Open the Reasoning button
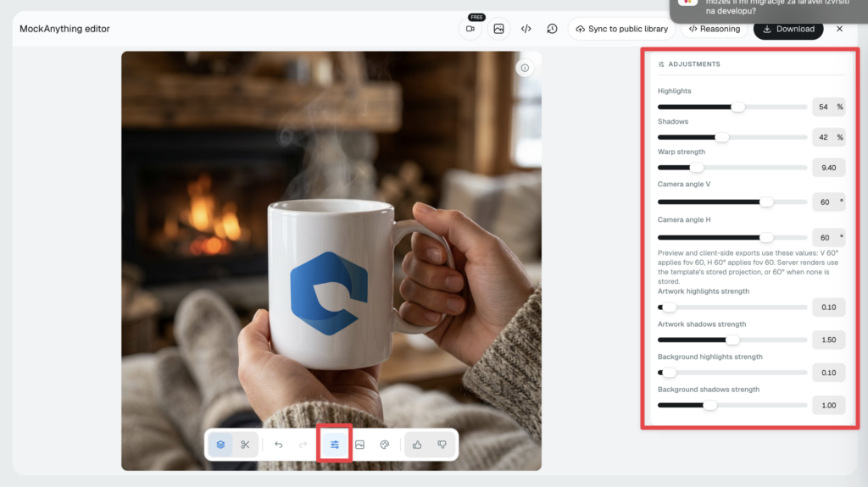Image resolution: width=868 pixels, height=487 pixels. (x=714, y=29)
